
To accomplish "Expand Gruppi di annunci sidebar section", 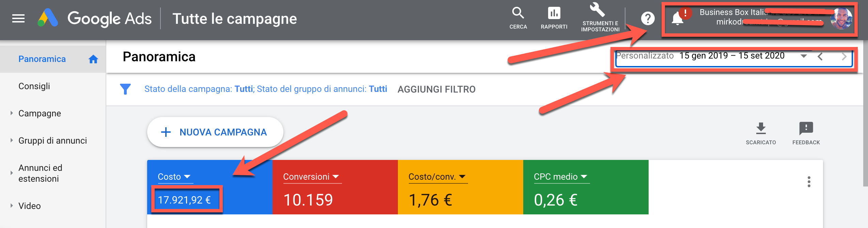I will 12,141.
